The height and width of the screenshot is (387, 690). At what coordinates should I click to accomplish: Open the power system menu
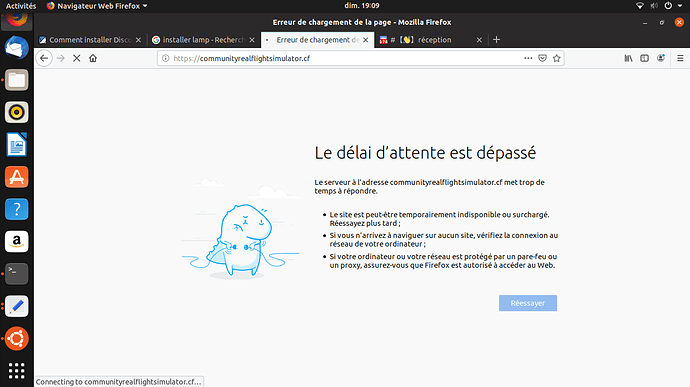(x=668, y=6)
